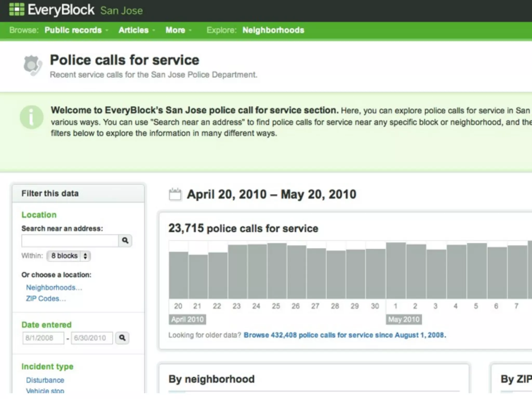This screenshot has height=399, width=532.
Task: Open the 8 blocks distance dropdown
Action: click(x=69, y=256)
